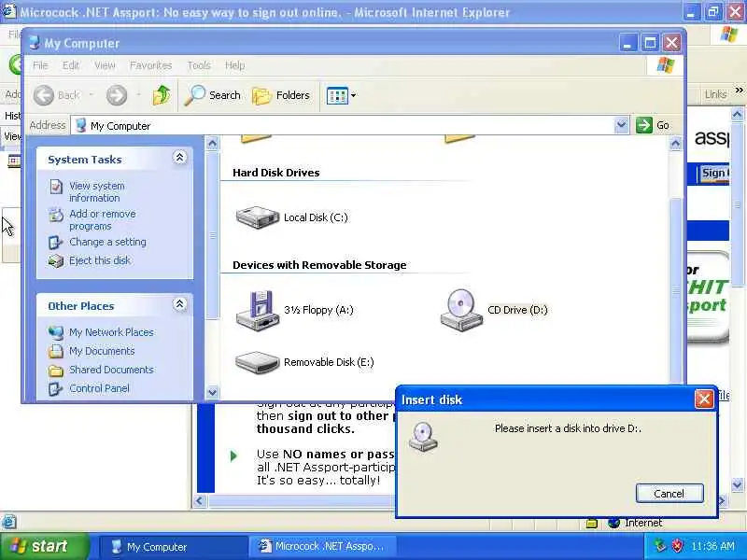Screen dimensions: 747x560
Task: Click Change a setting link
Action: [107, 242]
